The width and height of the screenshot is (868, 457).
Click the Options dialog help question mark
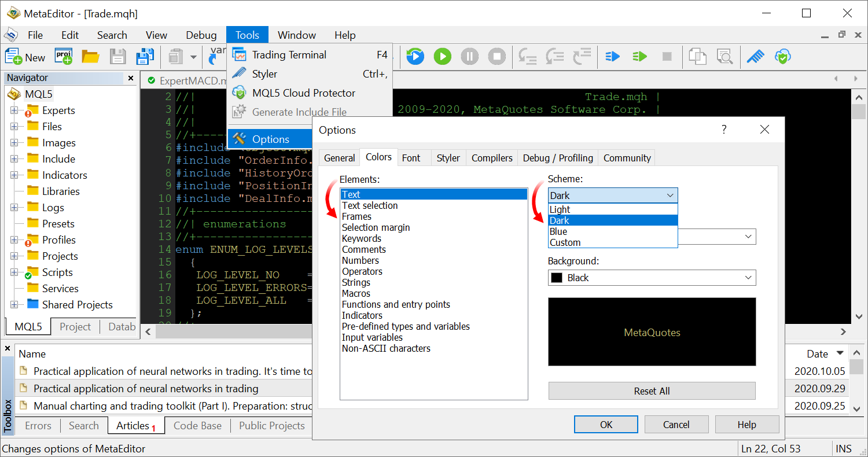point(724,130)
